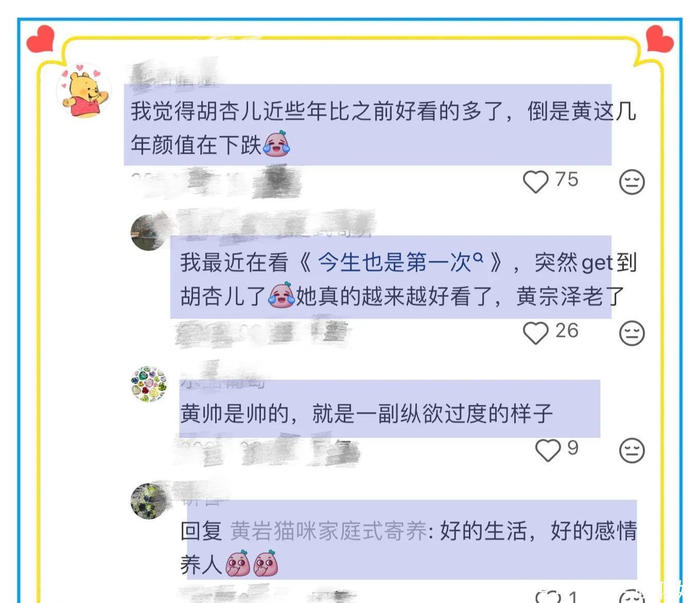Tap the crying-laughing emoji after 颜值在下跌

click(x=277, y=144)
